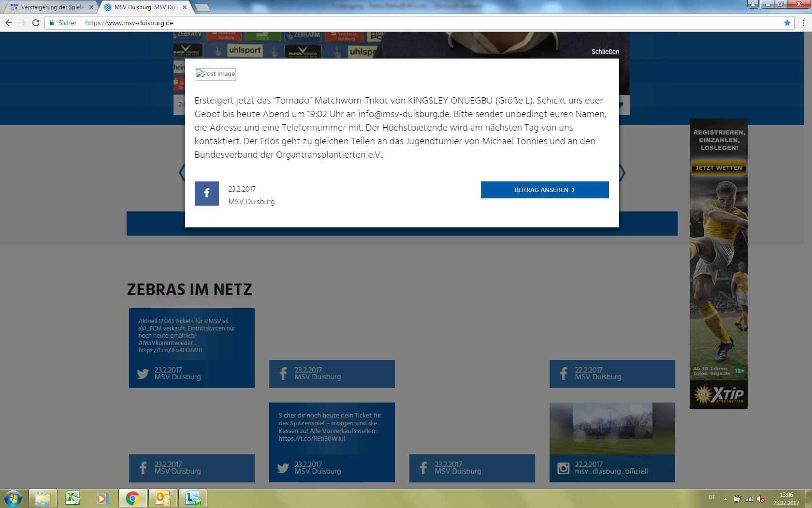Click the bookmark star in address bar
The width and height of the screenshot is (812, 508).
point(787,23)
